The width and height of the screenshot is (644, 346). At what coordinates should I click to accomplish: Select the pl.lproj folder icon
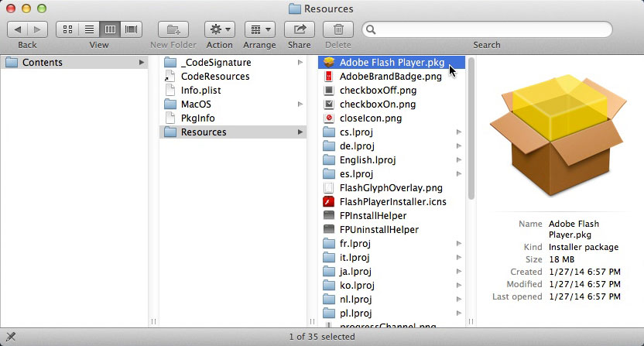pos(328,313)
